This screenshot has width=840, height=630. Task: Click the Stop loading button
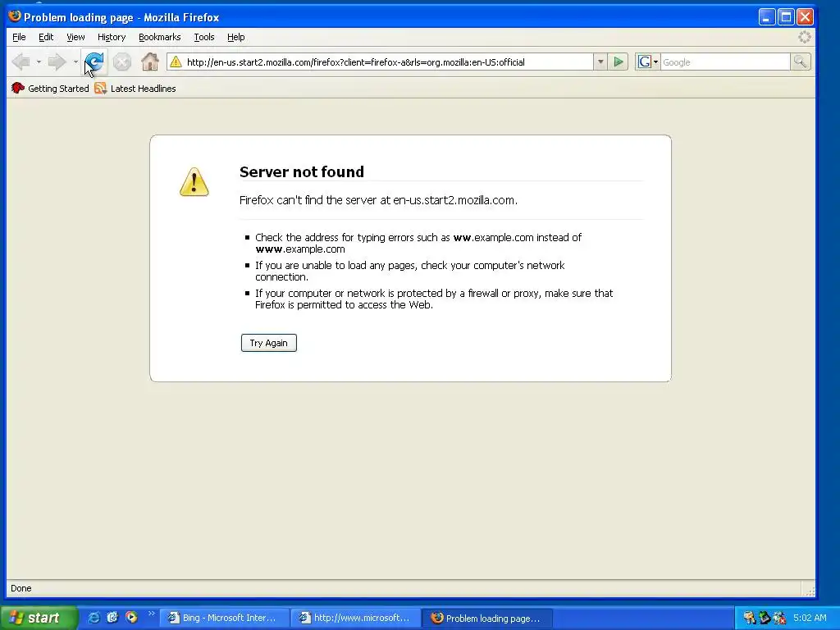(x=122, y=62)
